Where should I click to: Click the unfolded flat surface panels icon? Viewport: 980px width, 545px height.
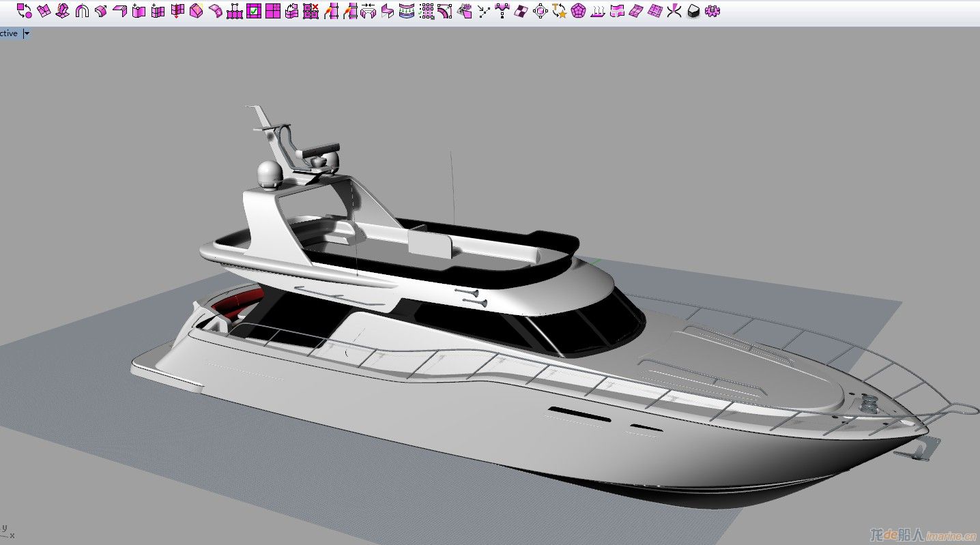tap(44, 11)
